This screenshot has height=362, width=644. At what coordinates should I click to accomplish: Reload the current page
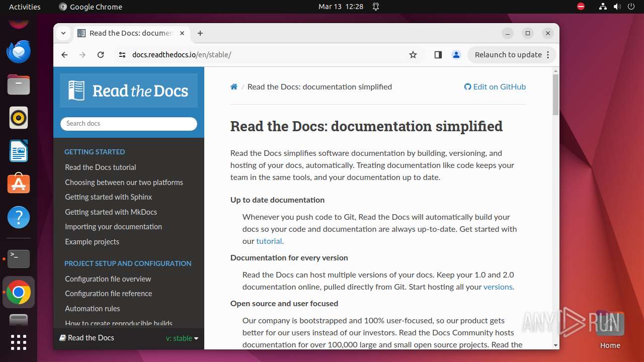coord(101,55)
